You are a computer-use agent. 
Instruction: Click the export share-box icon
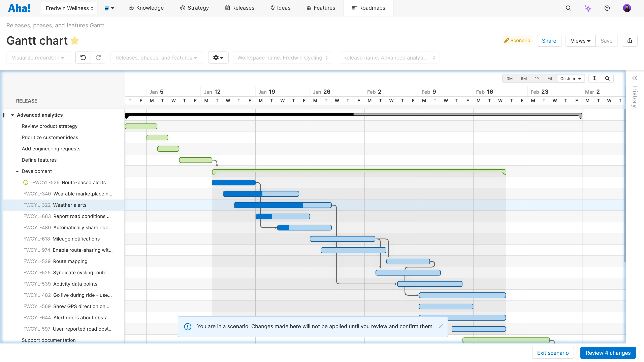(x=630, y=41)
